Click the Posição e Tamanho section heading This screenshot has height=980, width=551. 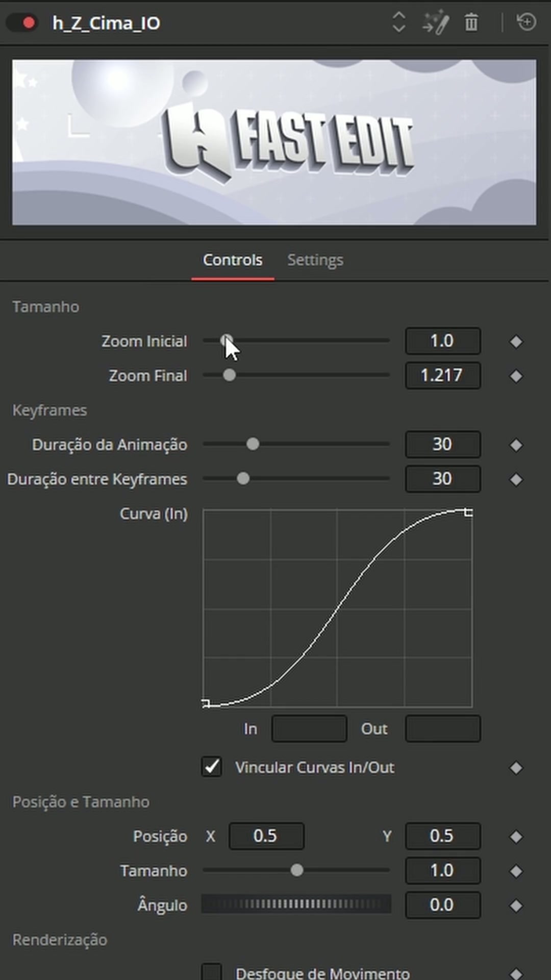pos(81,802)
